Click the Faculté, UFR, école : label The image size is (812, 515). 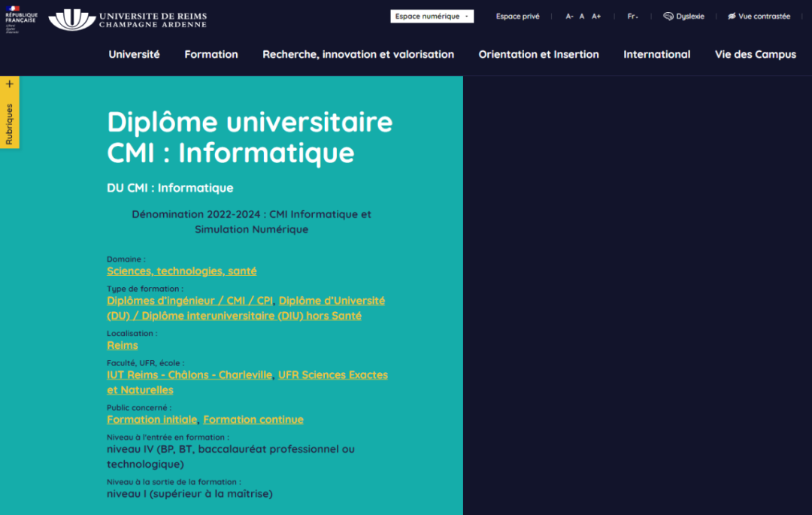tap(146, 363)
